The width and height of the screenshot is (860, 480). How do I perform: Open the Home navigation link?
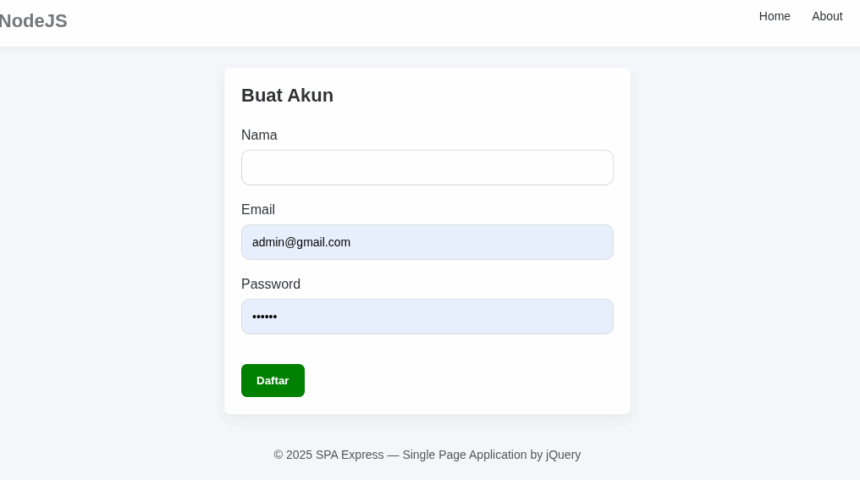774,16
